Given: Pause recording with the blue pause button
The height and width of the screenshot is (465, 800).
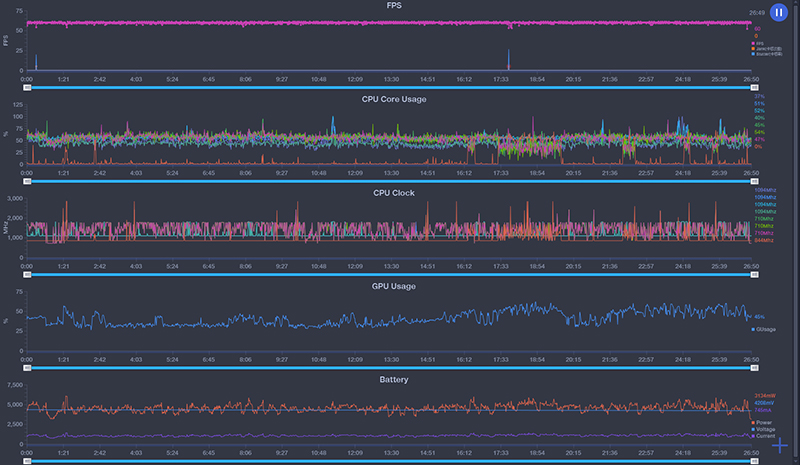Looking at the screenshot, I should [x=779, y=12].
